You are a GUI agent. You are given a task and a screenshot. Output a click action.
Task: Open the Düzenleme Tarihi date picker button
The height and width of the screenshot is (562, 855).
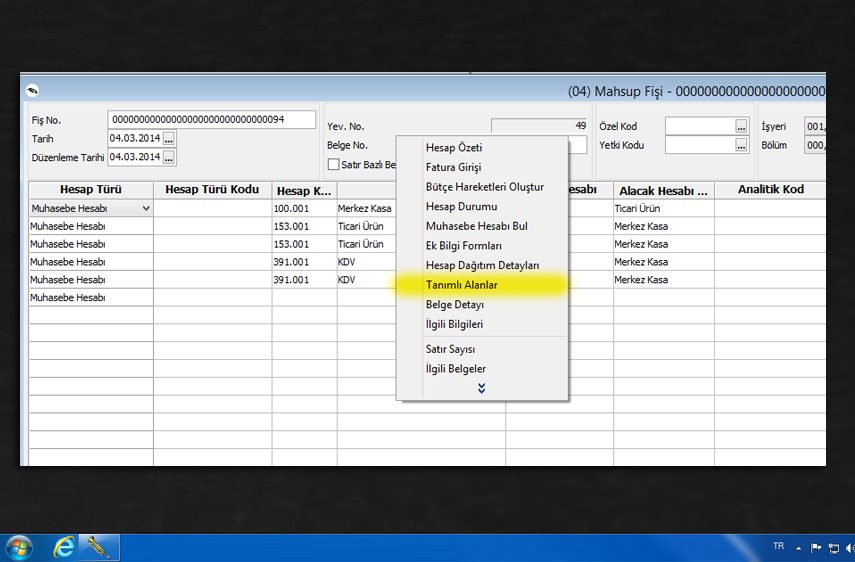[169, 158]
